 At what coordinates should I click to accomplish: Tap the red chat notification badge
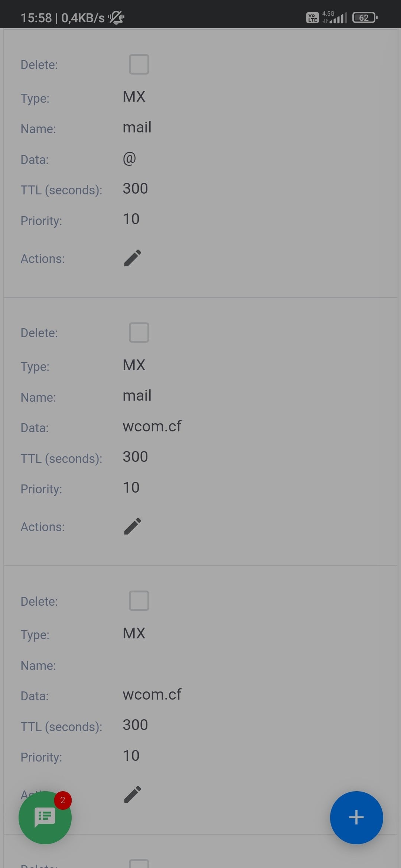[63, 800]
